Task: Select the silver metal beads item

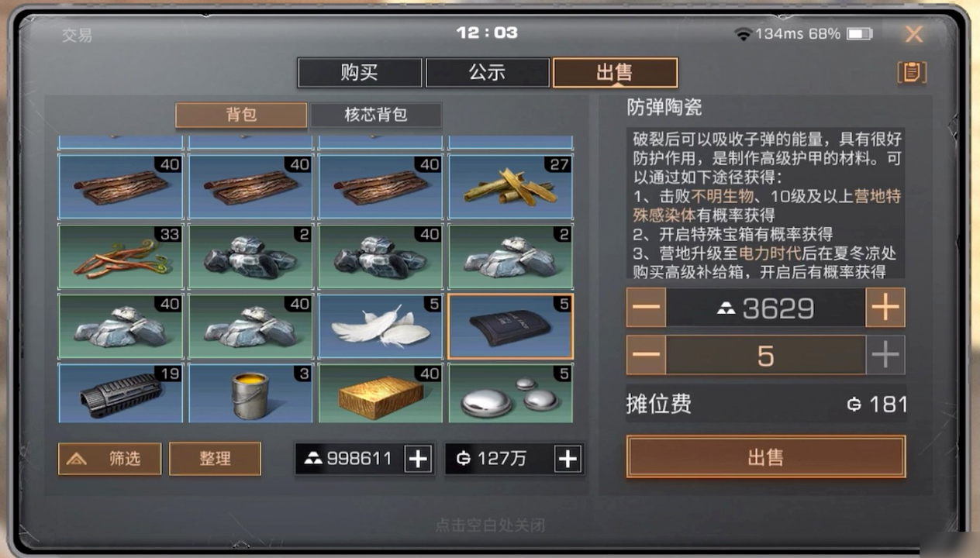Action: tap(511, 394)
